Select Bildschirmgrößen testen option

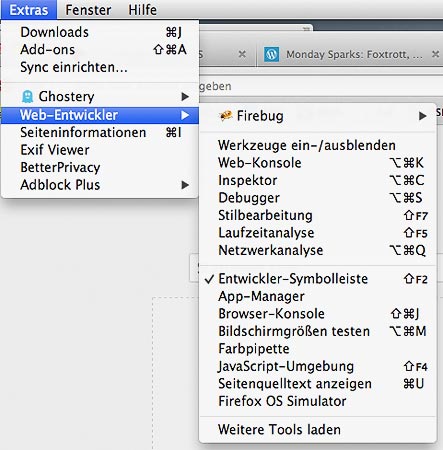317,331
